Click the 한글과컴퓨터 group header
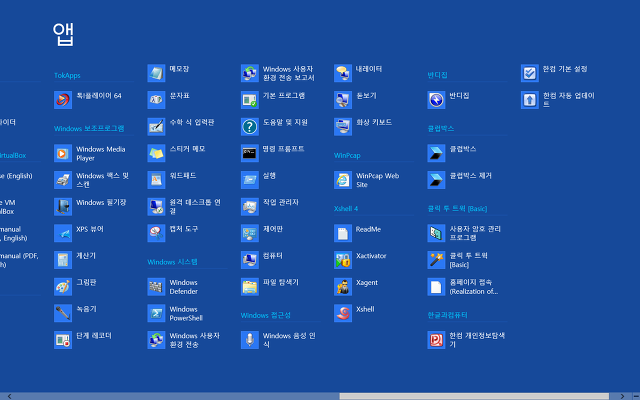Screen dimensions: 640x400 coord(447,315)
